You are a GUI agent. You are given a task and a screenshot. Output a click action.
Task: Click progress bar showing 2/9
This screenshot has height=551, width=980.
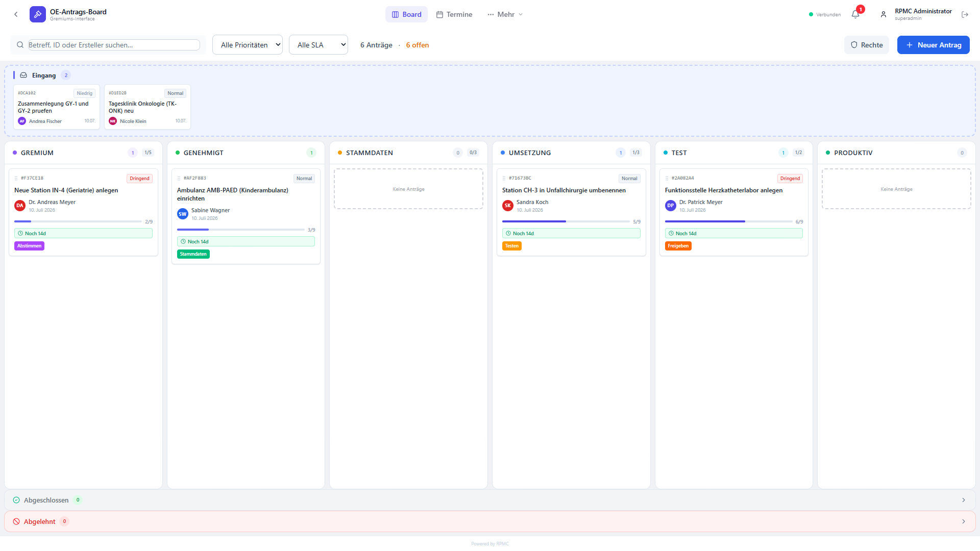pyautogui.click(x=78, y=221)
